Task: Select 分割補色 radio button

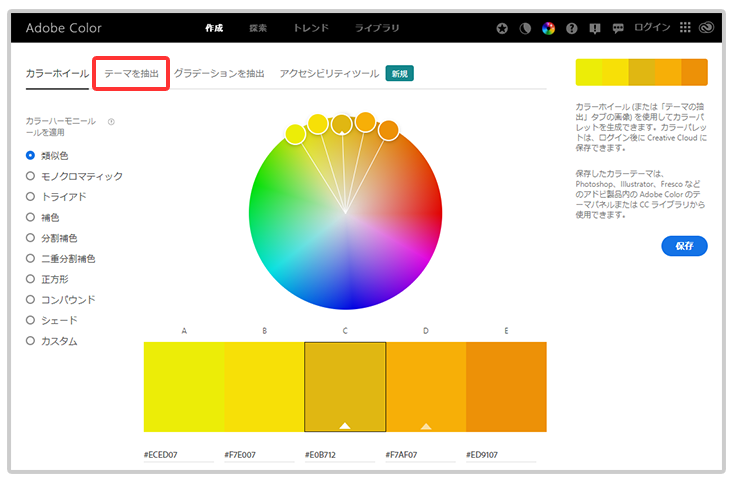Action: [30, 238]
